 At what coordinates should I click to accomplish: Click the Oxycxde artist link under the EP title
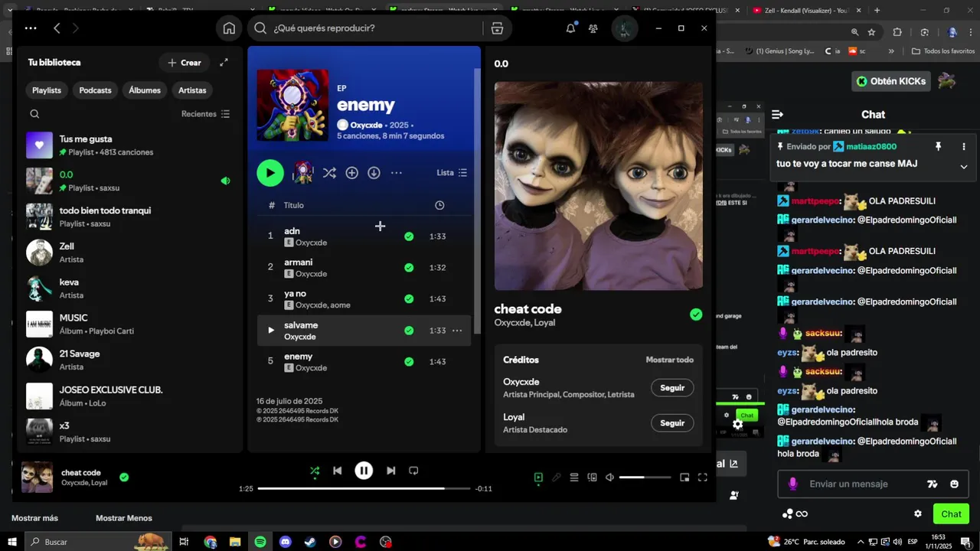pyautogui.click(x=366, y=125)
